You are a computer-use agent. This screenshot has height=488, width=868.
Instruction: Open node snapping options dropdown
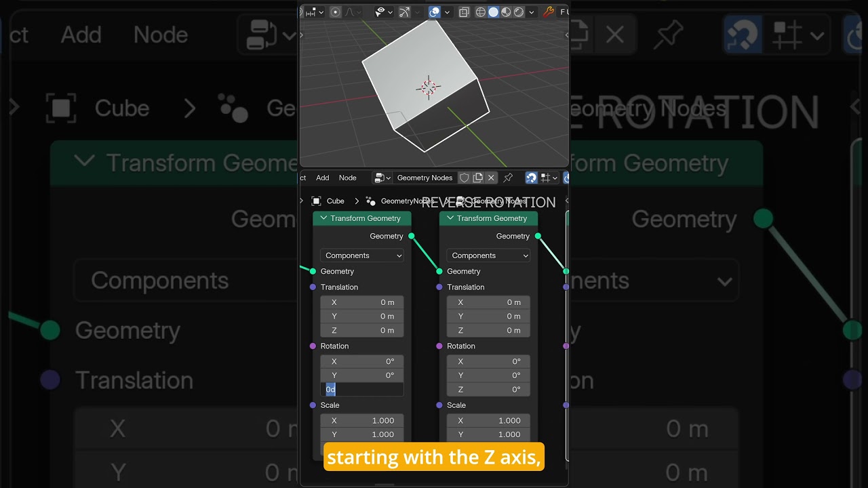click(x=549, y=178)
